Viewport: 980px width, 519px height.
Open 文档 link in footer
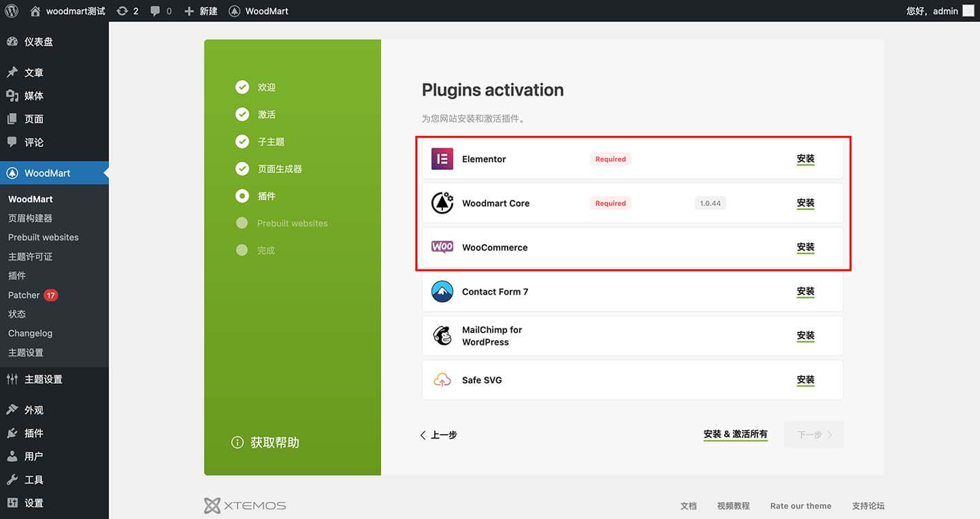pos(689,506)
